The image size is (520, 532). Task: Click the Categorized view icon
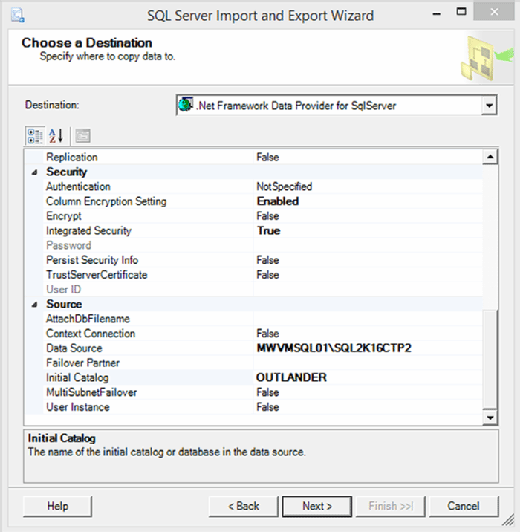(35, 136)
